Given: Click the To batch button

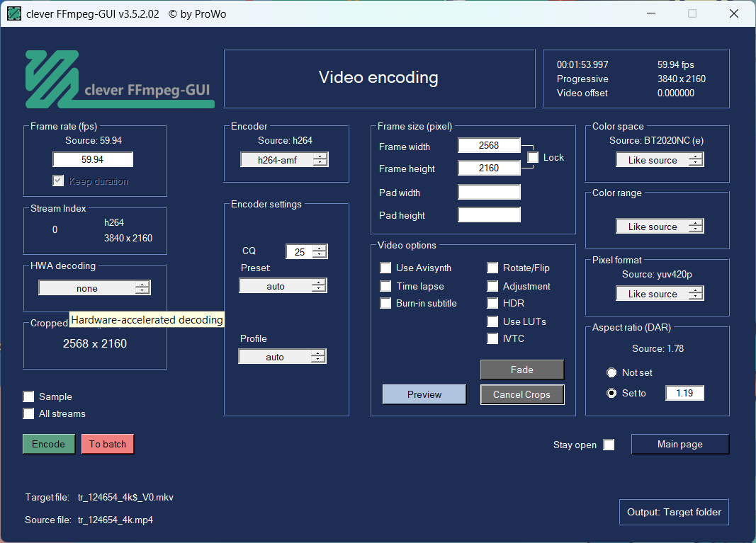Looking at the screenshot, I should tap(108, 444).
